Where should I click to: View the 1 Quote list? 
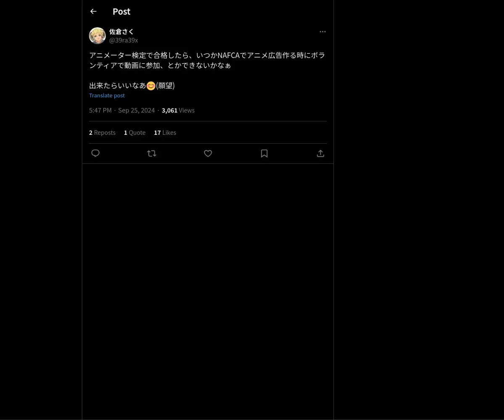point(134,132)
